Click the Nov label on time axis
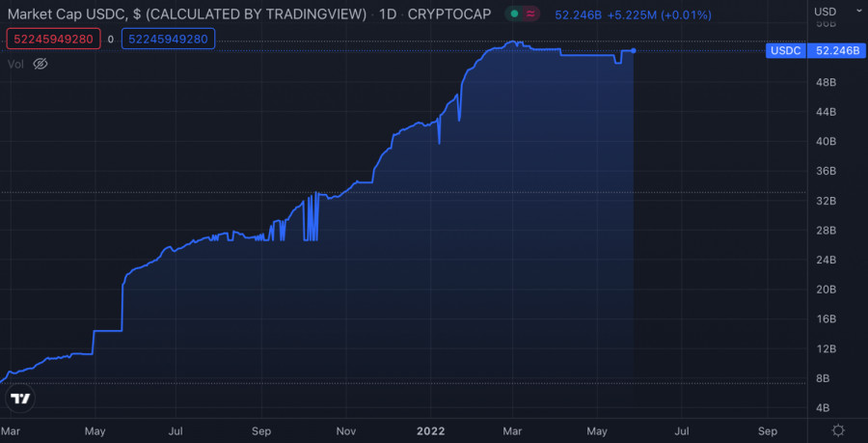The width and height of the screenshot is (868, 443). tap(345, 430)
